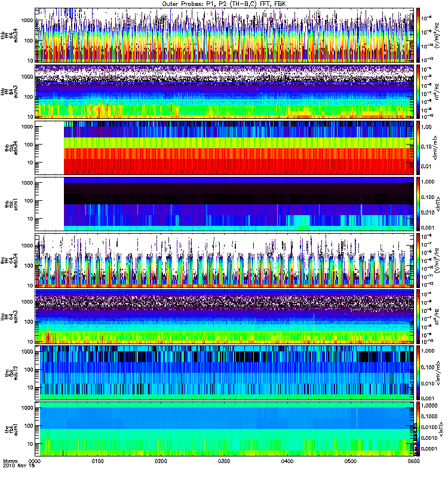Click the '1.0000' tick on thc fbk scm1 color bar
The height and width of the screenshot is (478, 448).
pyautogui.click(x=429, y=406)
